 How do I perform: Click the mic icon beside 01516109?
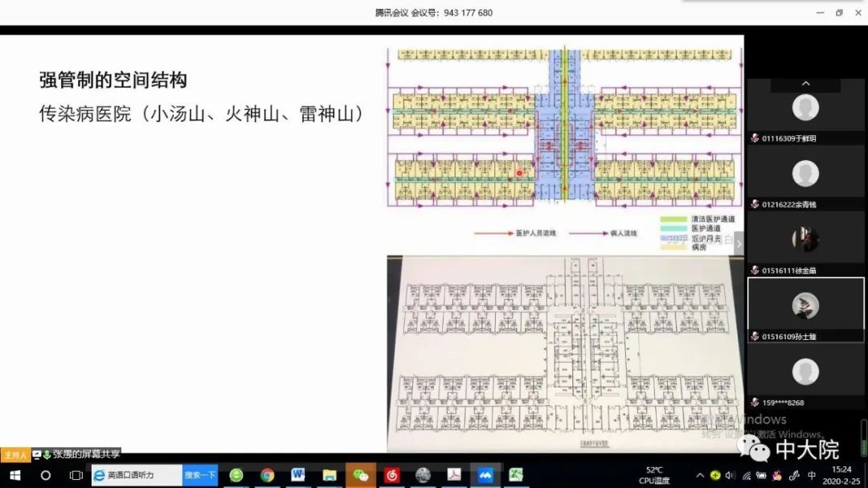click(755, 336)
